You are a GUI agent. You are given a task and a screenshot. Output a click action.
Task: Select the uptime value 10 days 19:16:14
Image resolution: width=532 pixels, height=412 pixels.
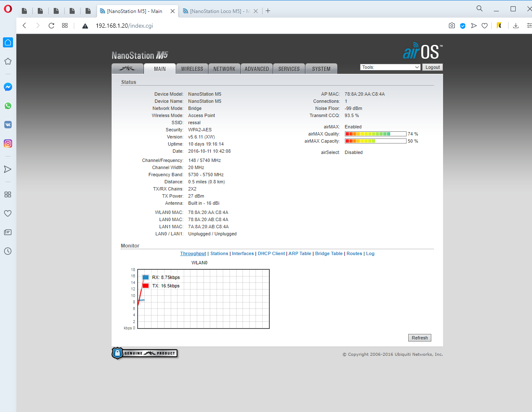point(206,144)
